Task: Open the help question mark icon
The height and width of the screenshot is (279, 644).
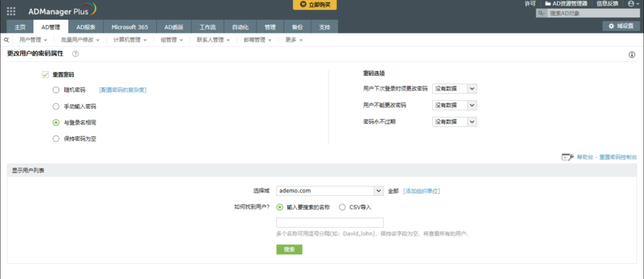Action: click(x=76, y=54)
